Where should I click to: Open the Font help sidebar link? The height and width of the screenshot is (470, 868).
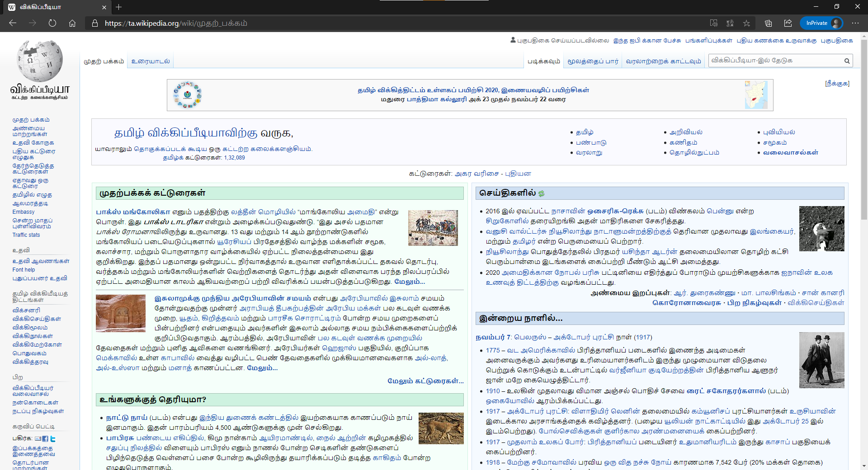(x=24, y=270)
